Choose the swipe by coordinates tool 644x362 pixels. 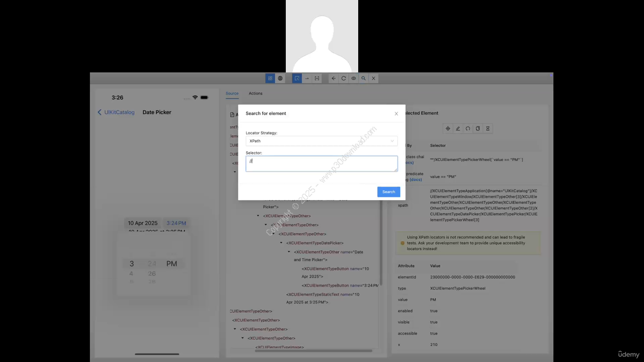(307, 78)
